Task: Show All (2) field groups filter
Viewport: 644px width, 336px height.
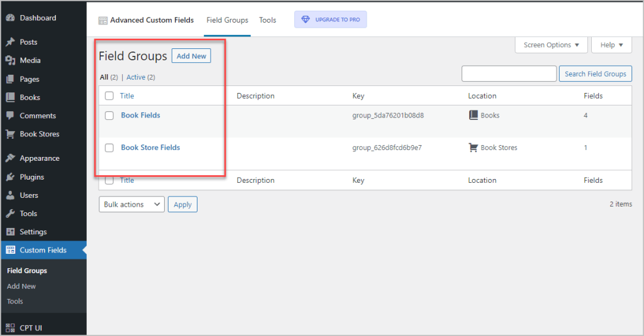Action: pyautogui.click(x=109, y=77)
